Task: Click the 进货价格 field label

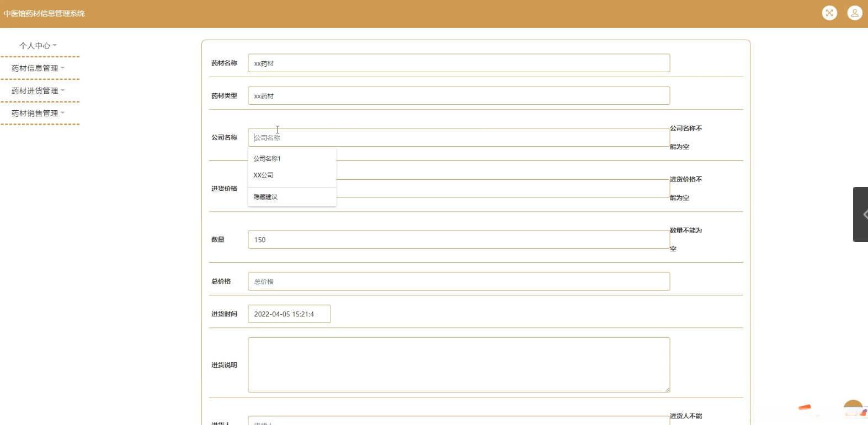Action: point(224,189)
